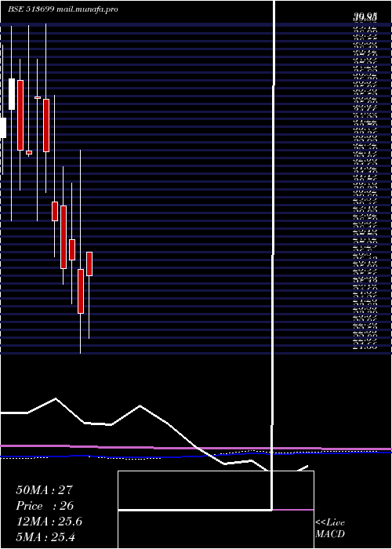Select the 'Price : 26' value
Screen dimensions: 392x549
tap(45, 506)
